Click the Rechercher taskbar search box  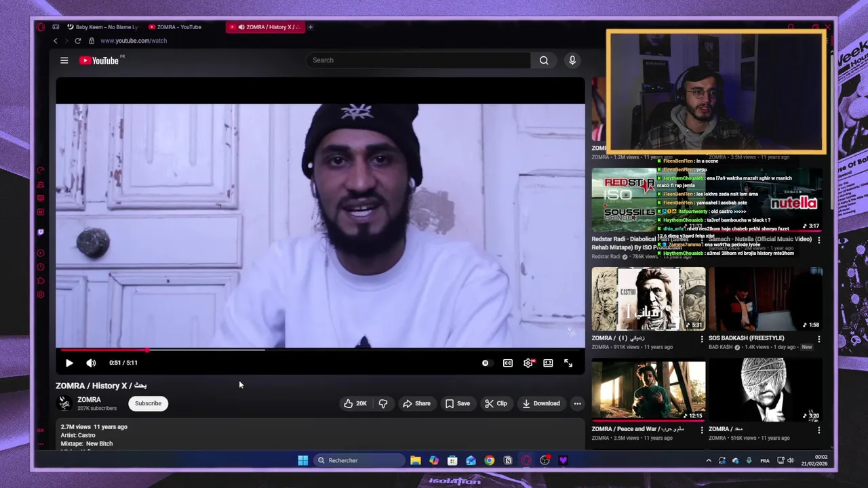tap(360, 461)
